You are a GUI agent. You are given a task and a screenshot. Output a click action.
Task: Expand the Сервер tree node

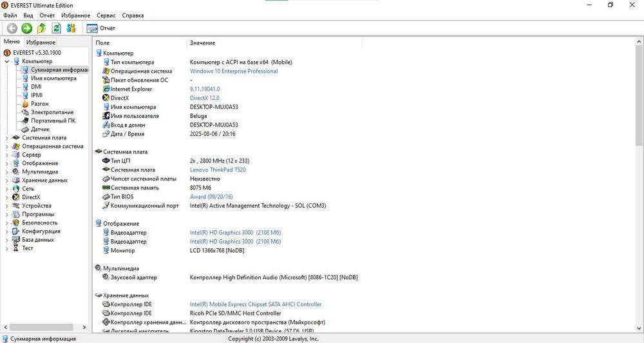click(x=6, y=155)
